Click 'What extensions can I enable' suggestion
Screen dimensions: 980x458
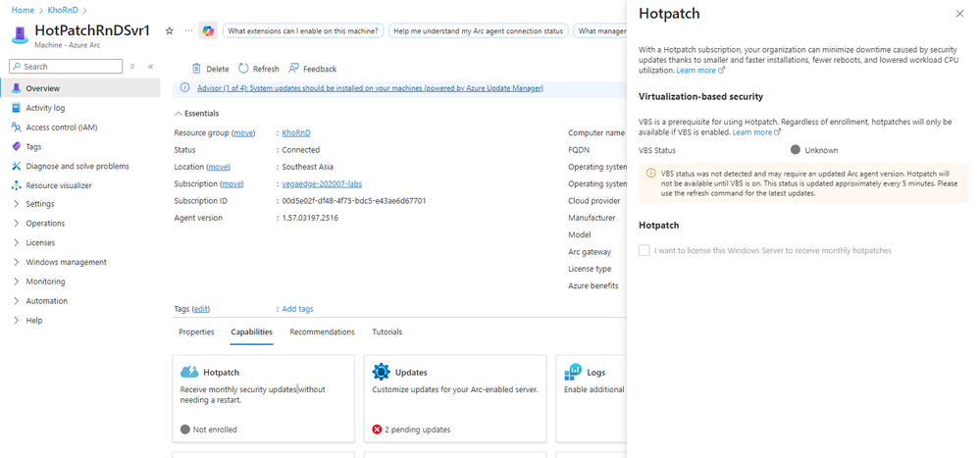coord(303,30)
